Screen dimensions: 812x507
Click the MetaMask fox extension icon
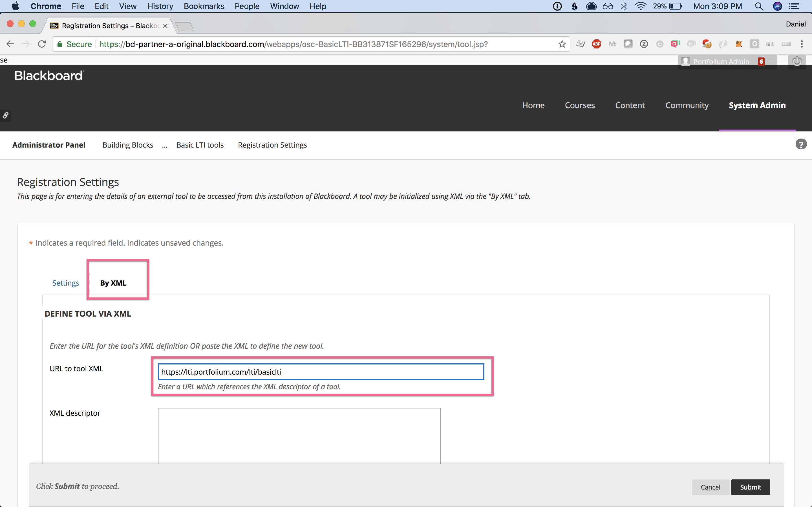(x=738, y=44)
